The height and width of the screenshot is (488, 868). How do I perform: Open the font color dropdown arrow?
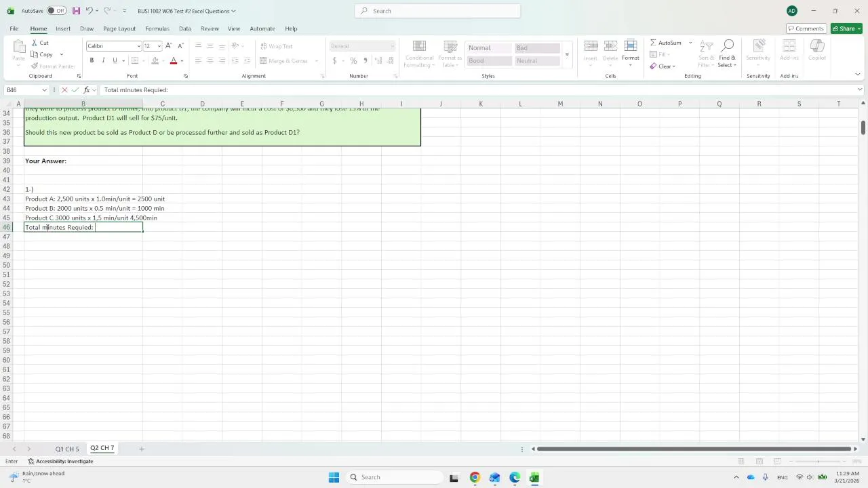coord(182,61)
